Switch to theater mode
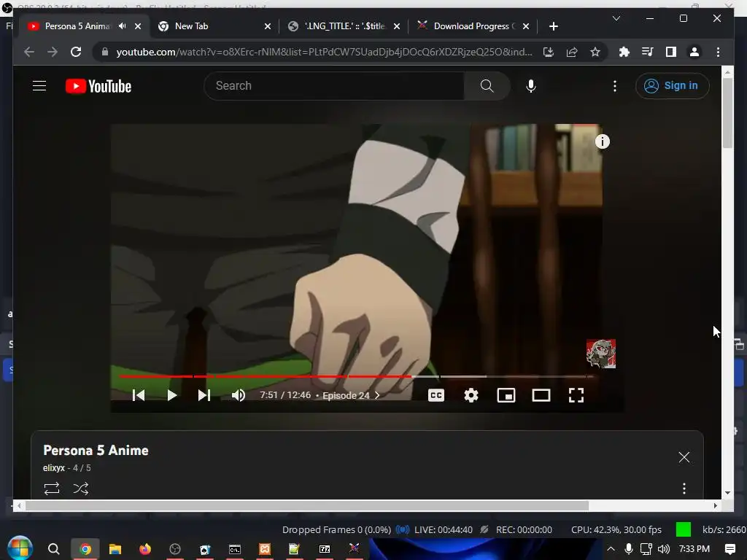 pos(541,395)
